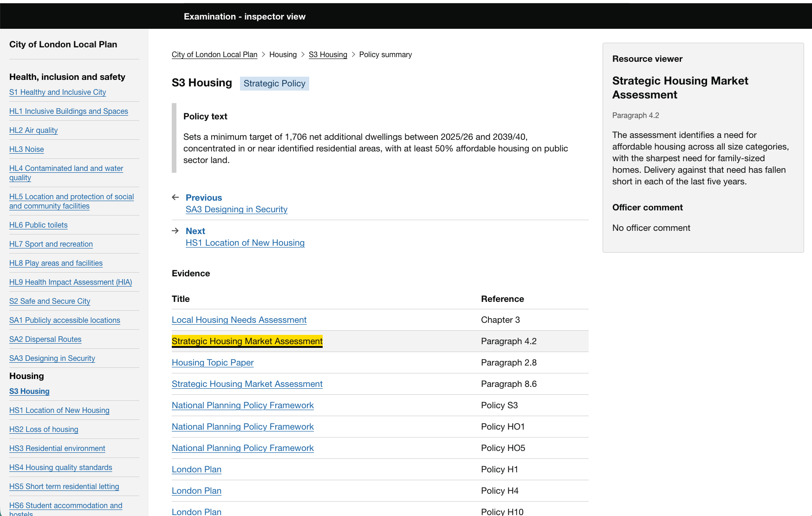Image resolution: width=812 pixels, height=516 pixels.
Task: Select HS5 Short term residential letting
Action: coord(64,486)
